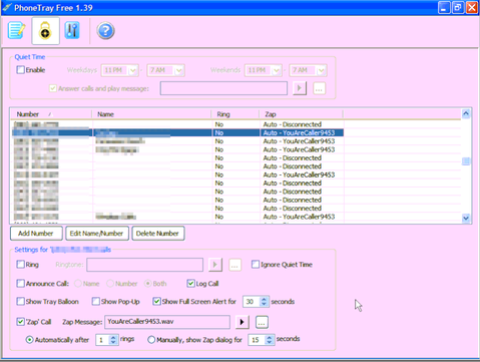The image size is (480, 362).
Task: Click the Ringtone input field
Action: (x=145, y=265)
